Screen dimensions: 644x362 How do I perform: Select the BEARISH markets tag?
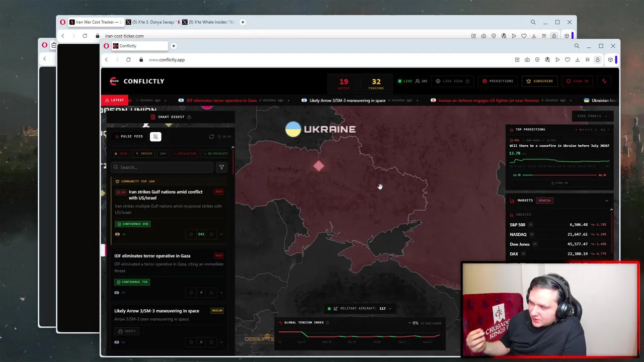[x=544, y=201]
